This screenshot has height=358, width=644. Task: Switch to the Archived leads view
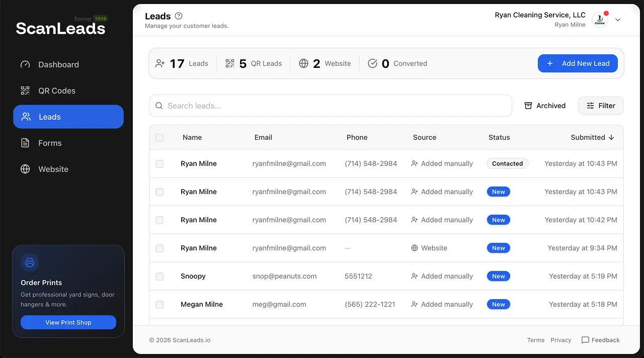[545, 106]
